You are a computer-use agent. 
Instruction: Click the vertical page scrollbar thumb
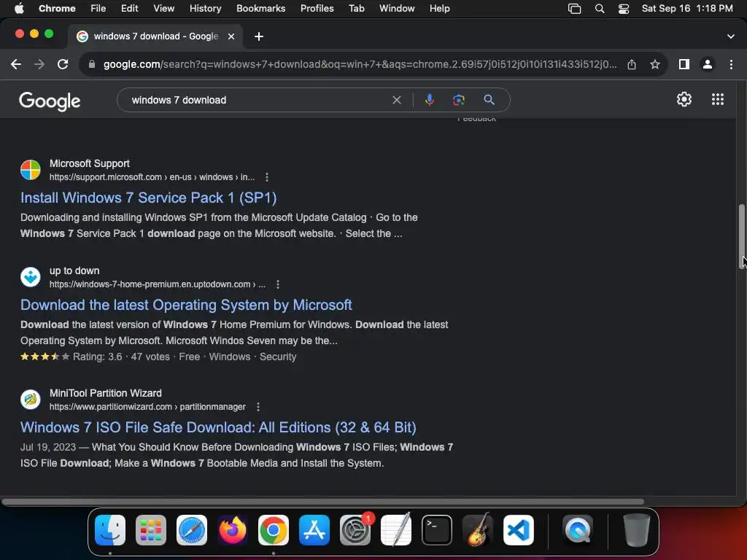[x=741, y=236]
